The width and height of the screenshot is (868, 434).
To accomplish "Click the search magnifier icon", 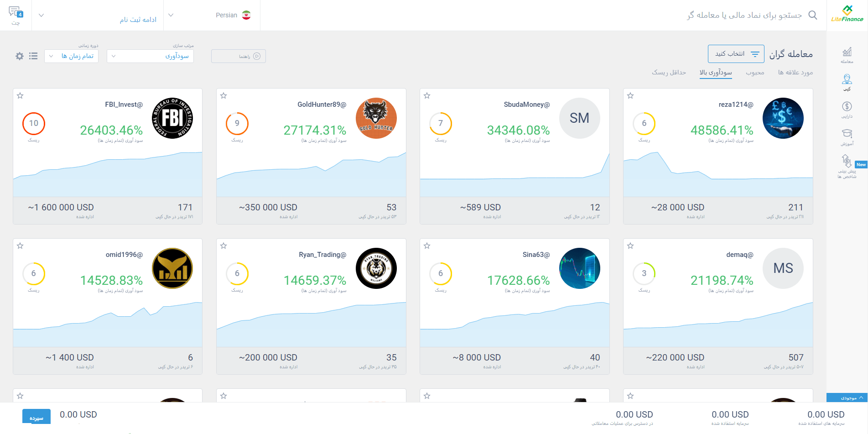I will (812, 15).
